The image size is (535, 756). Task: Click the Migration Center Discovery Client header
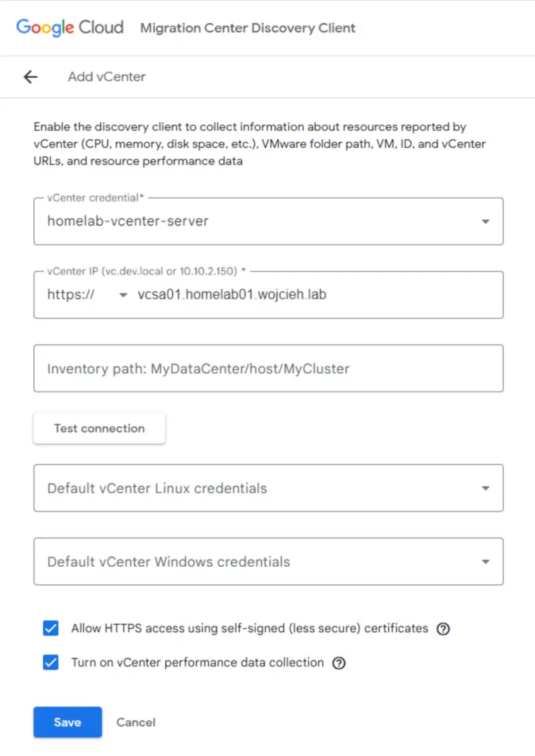[247, 28]
